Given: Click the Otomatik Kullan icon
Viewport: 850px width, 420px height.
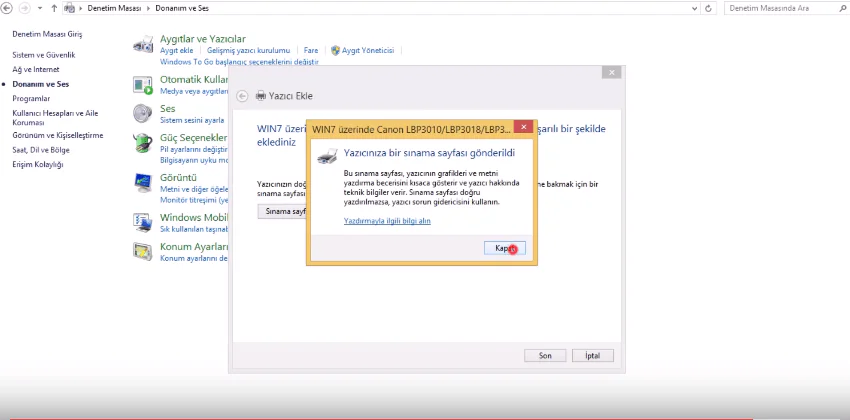Looking at the screenshot, I should 143,85.
